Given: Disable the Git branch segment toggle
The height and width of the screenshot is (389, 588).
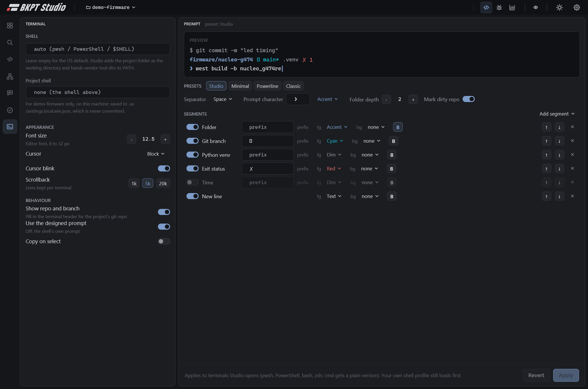Looking at the screenshot, I should [x=193, y=141].
